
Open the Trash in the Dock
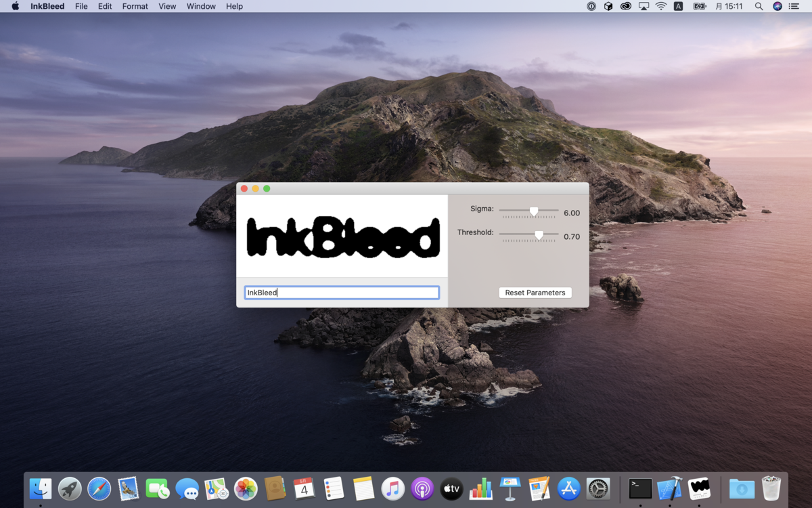pyautogui.click(x=771, y=488)
